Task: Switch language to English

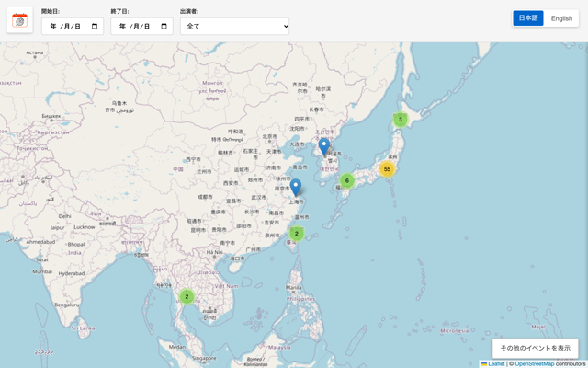Action: point(561,18)
